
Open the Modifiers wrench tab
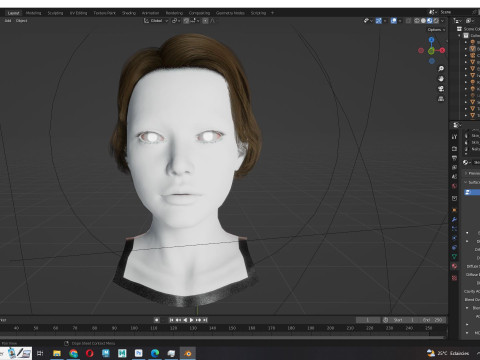454,219
